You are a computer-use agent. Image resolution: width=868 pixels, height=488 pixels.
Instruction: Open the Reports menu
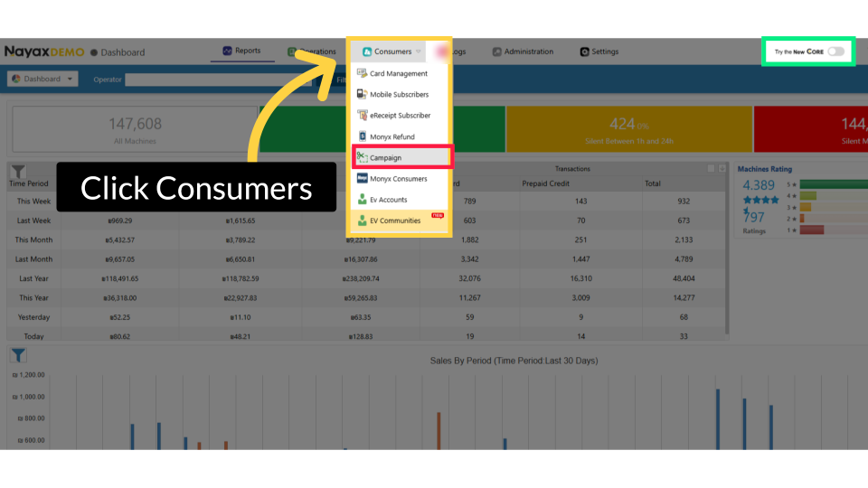(x=242, y=51)
